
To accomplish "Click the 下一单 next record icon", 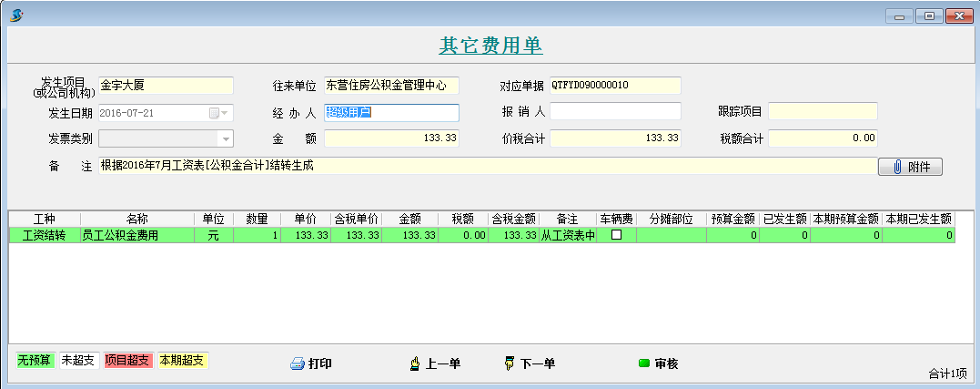I will click(510, 364).
